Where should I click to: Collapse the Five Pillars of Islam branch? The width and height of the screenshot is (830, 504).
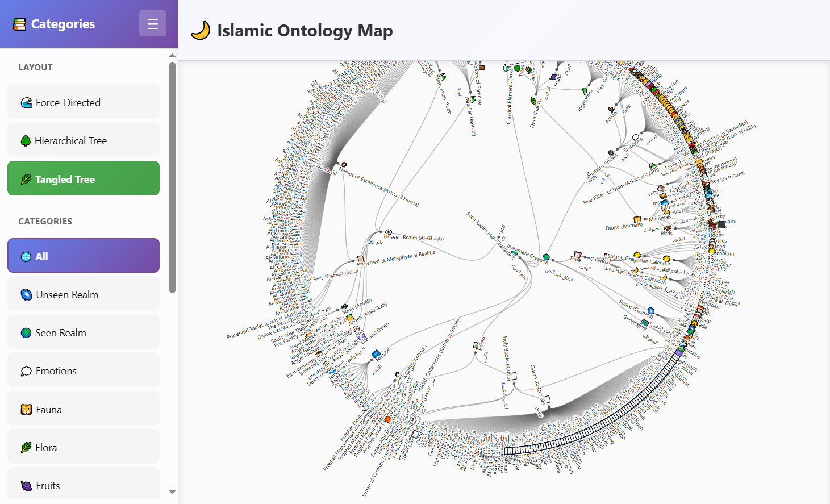(x=652, y=166)
